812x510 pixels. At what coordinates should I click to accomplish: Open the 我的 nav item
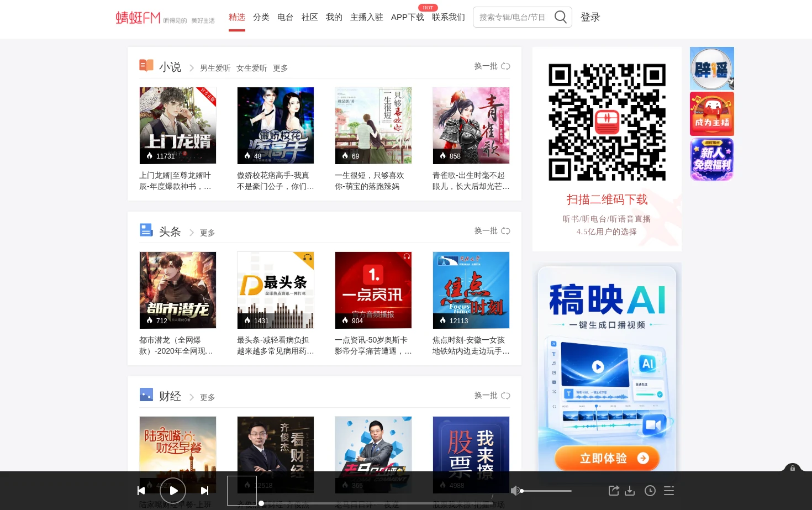[334, 17]
